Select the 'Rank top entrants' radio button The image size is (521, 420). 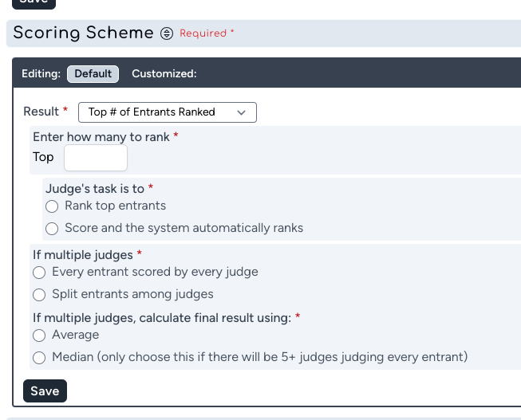[52, 206]
